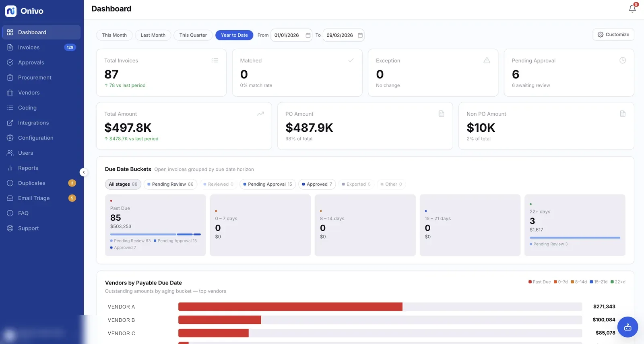This screenshot has width=644, height=344.
Task: Click the Onivo logo icon
Action: (10, 11)
